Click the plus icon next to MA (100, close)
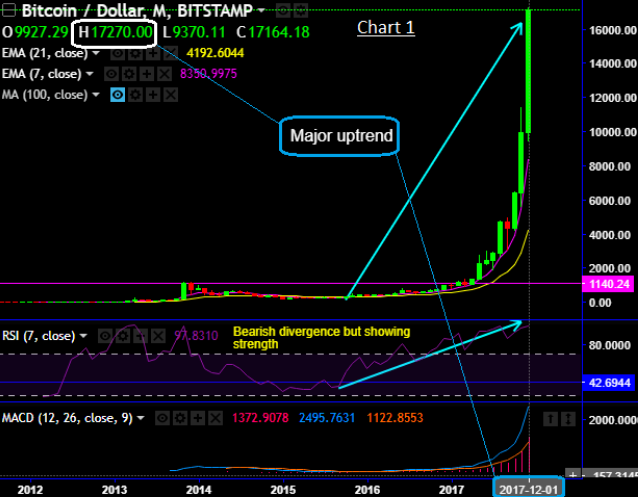The width and height of the screenshot is (638, 497). coord(153,95)
